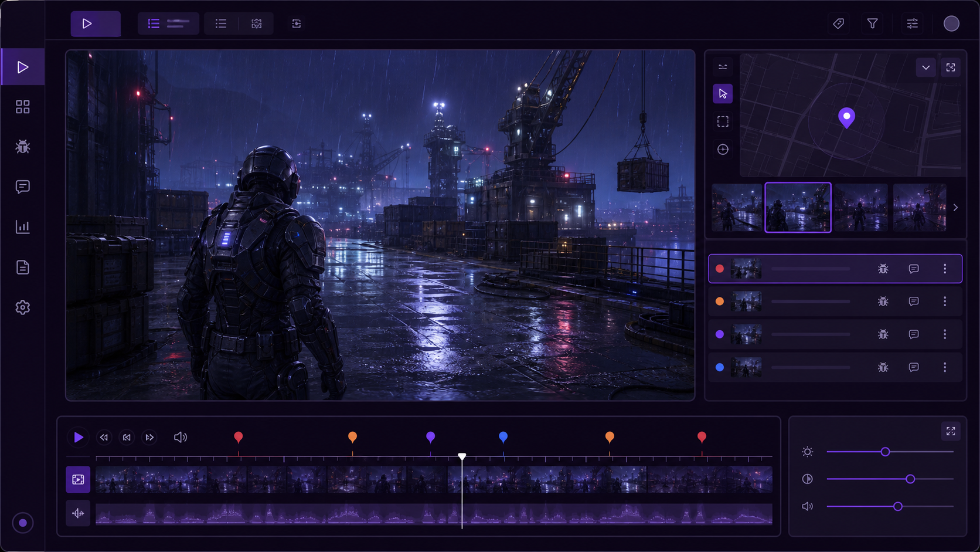Click the purple location pin on map
The height and width of the screenshot is (552, 980).
coord(846,117)
